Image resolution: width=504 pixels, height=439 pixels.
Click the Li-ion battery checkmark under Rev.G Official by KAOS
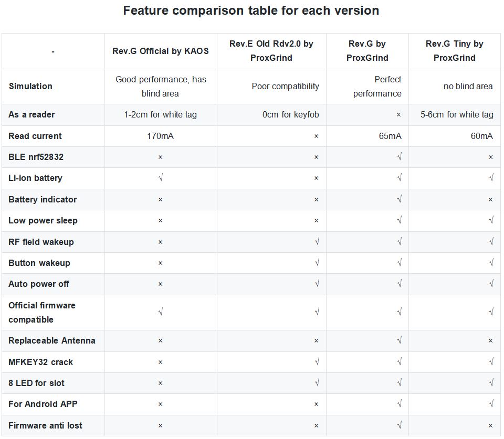pos(160,178)
